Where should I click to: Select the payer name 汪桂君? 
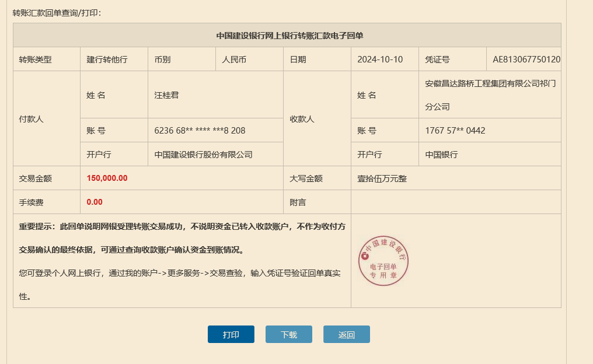(166, 95)
